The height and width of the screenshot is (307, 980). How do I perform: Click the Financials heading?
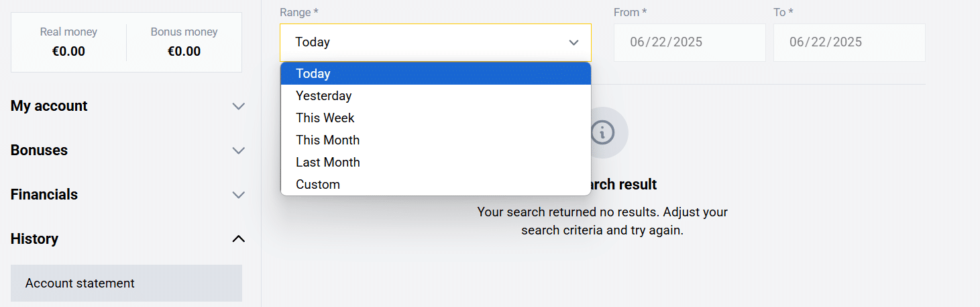tap(44, 195)
